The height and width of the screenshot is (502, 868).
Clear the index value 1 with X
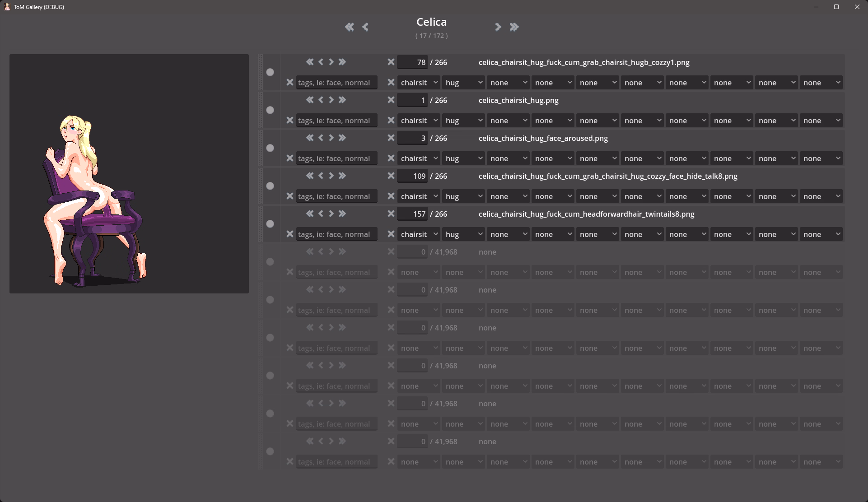click(391, 100)
